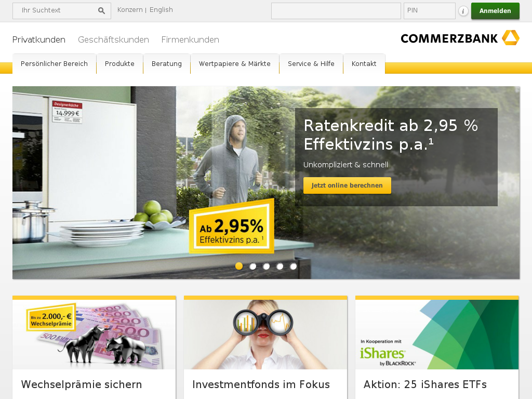532x399 pixels.
Task: Expand the Service & Hilfe menu
Action: [x=311, y=64]
